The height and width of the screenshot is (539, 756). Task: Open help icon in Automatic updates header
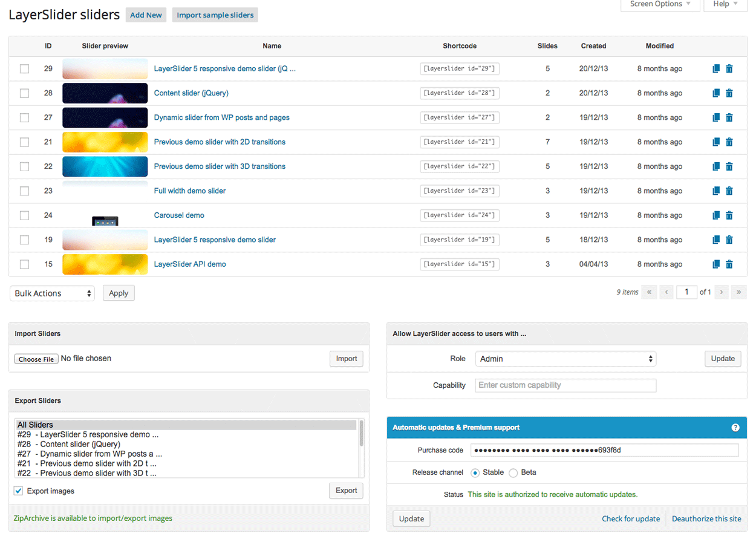coord(735,428)
